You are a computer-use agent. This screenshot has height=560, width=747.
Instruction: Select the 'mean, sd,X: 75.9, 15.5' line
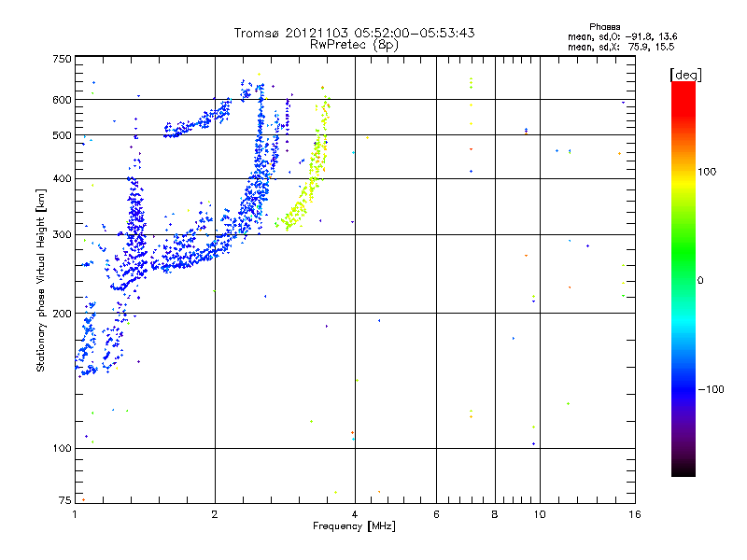tap(621, 47)
